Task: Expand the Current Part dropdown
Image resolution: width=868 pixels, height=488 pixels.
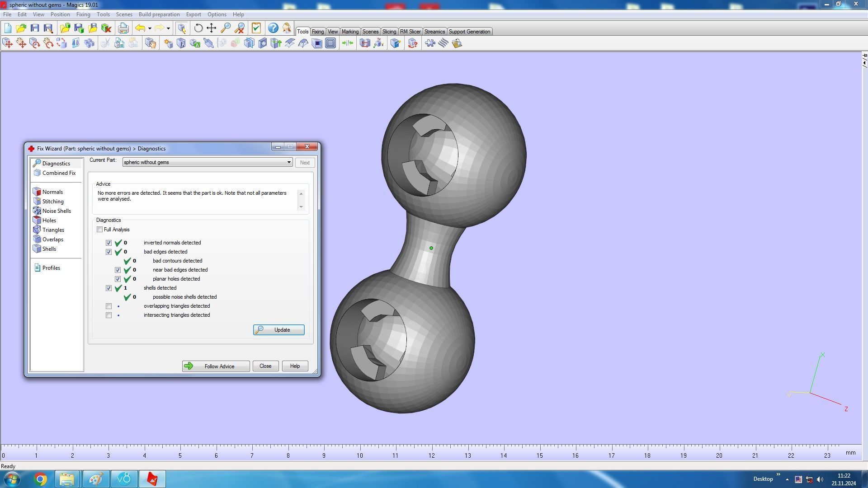Action: [x=288, y=162]
